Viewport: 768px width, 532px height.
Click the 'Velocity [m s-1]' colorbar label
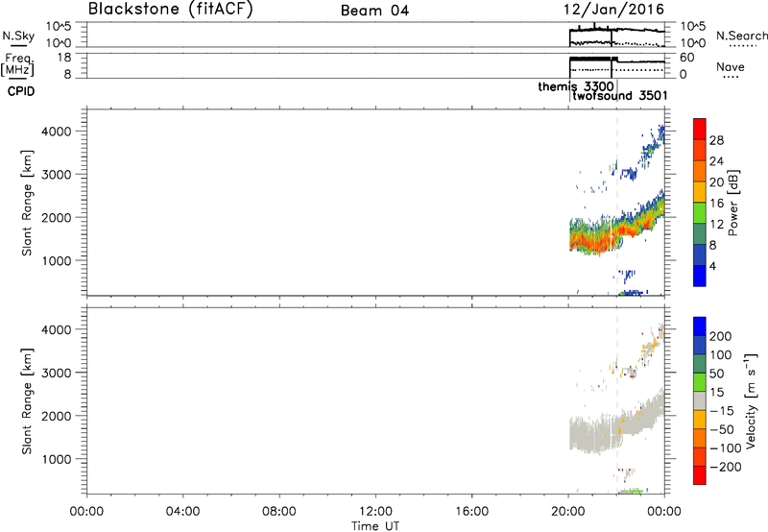point(751,400)
